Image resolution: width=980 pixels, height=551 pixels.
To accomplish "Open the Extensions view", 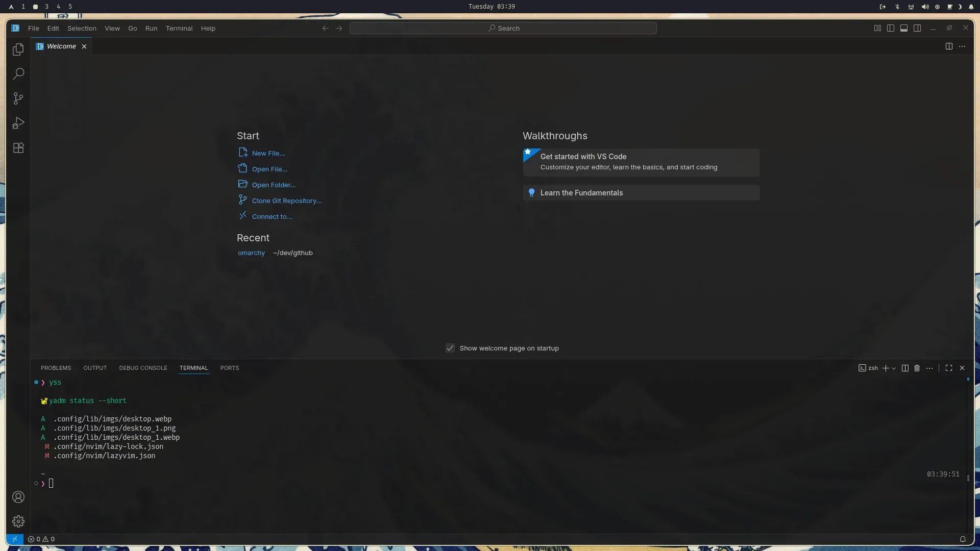I will pos(18,148).
